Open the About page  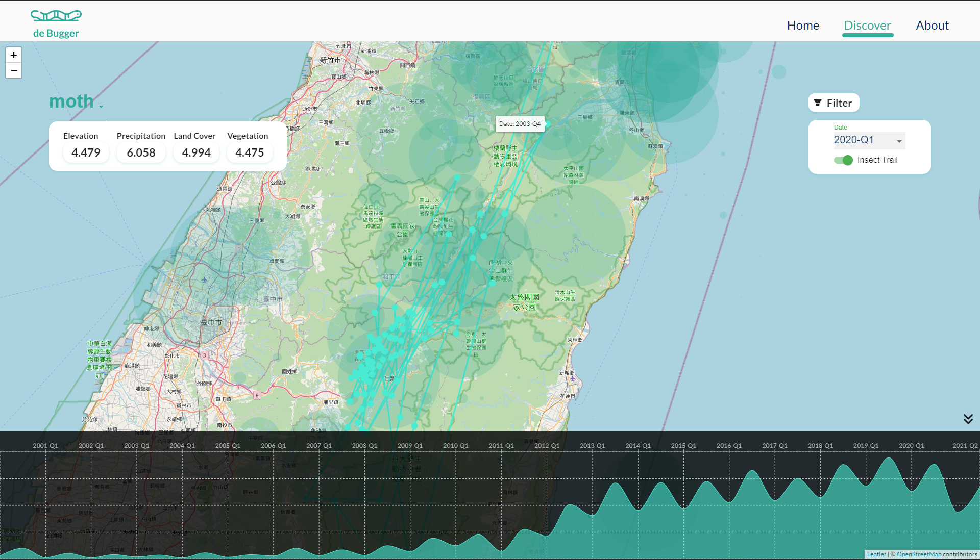[932, 26]
